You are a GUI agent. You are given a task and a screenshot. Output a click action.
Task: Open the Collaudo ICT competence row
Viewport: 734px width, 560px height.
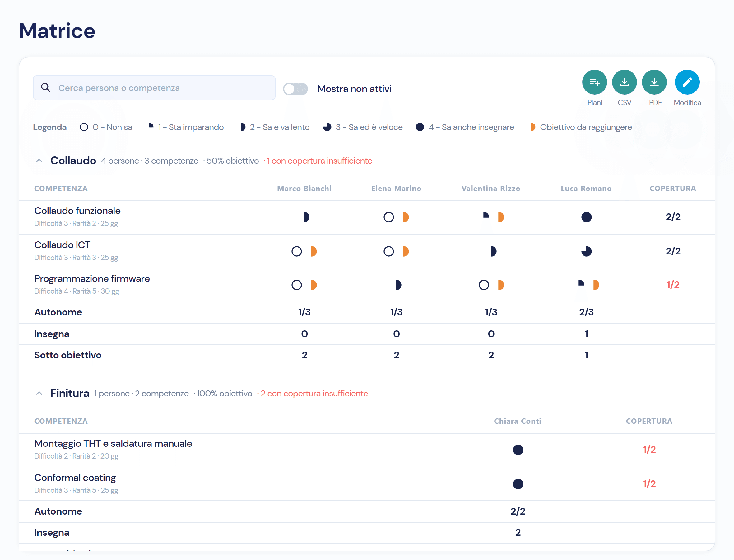tap(367, 251)
